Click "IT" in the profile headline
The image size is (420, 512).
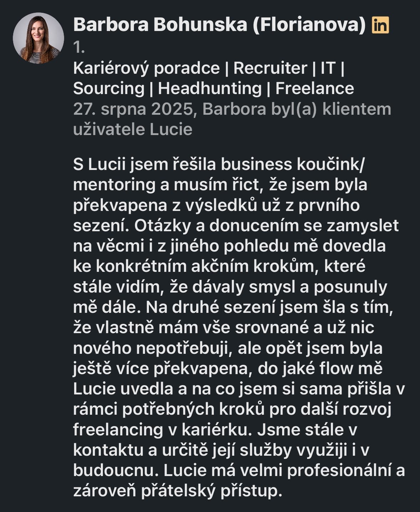pyautogui.click(x=328, y=68)
